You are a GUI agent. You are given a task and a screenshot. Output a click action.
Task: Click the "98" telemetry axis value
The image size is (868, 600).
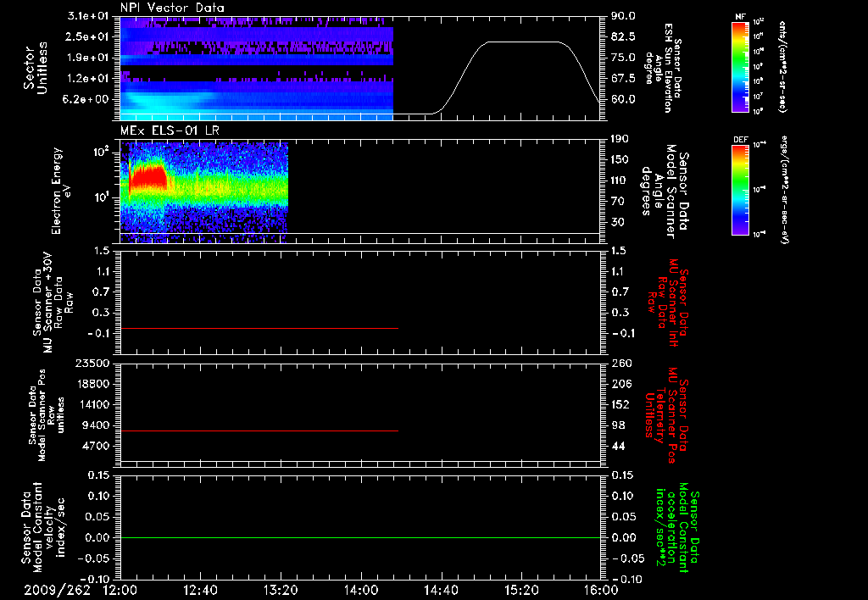coord(619,425)
